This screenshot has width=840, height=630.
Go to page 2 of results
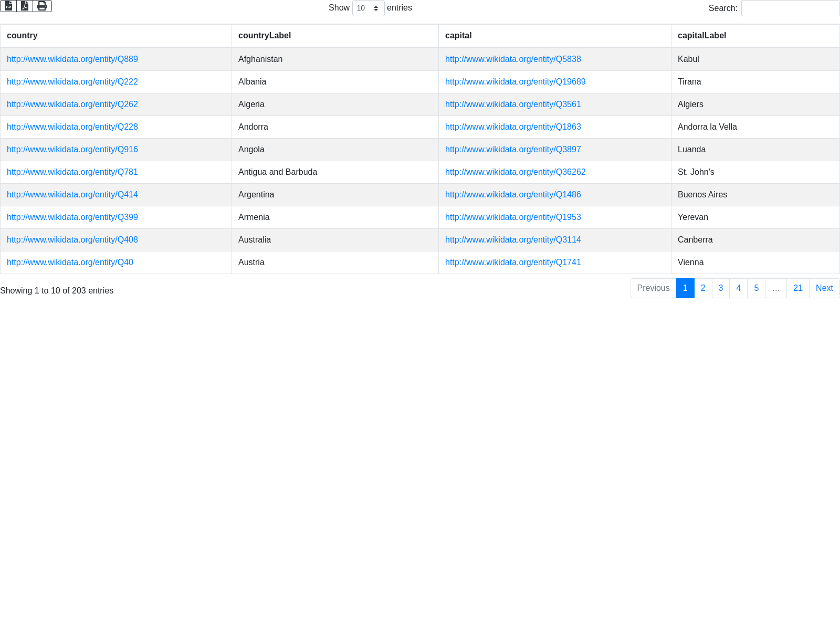coord(703,288)
